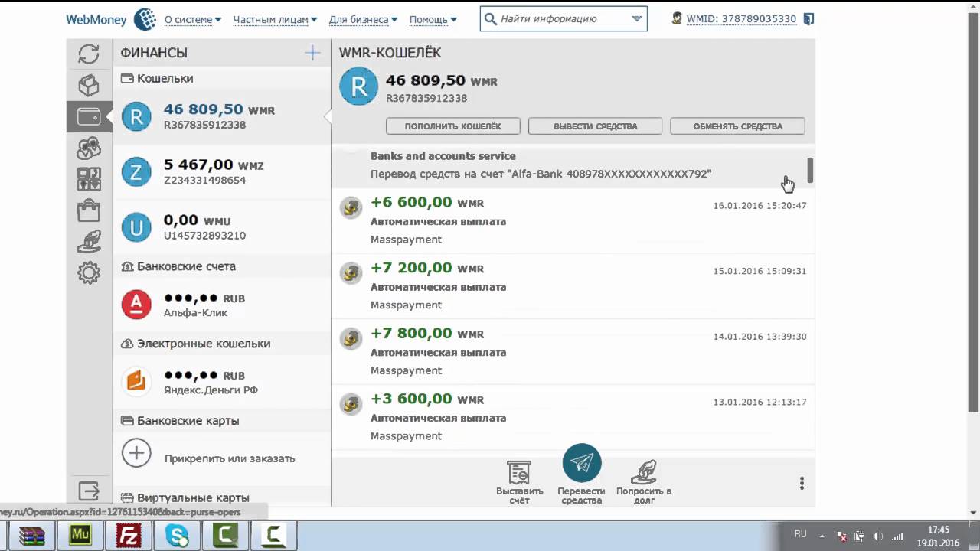Open the search field dropdown arrow
This screenshot has height=551, width=980.
tap(637, 19)
